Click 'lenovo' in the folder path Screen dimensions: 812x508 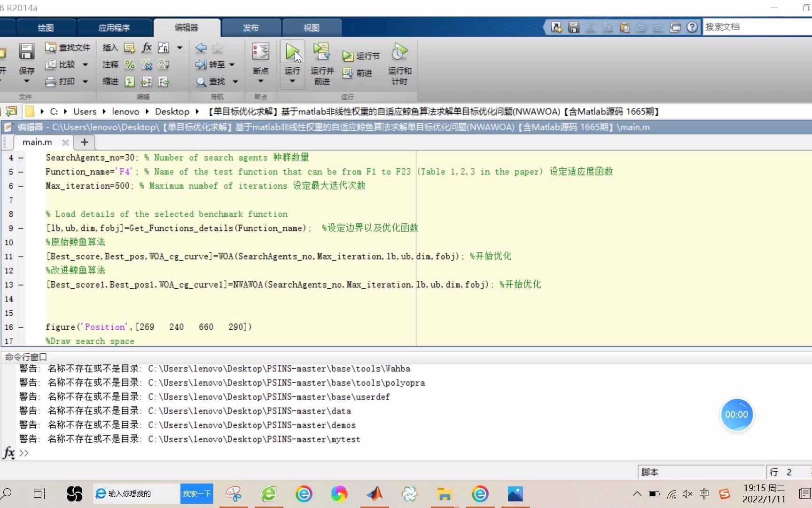pyautogui.click(x=125, y=111)
